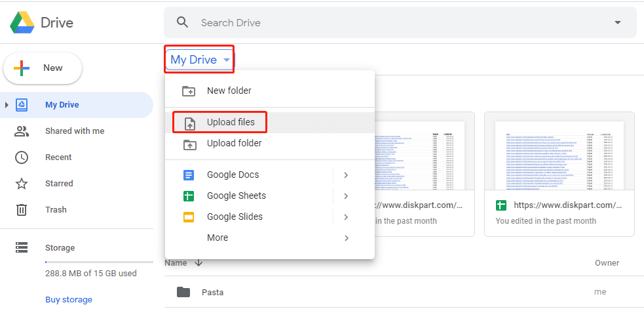The height and width of the screenshot is (311, 644).
Task: Click the Upload folder icon
Action: click(189, 144)
